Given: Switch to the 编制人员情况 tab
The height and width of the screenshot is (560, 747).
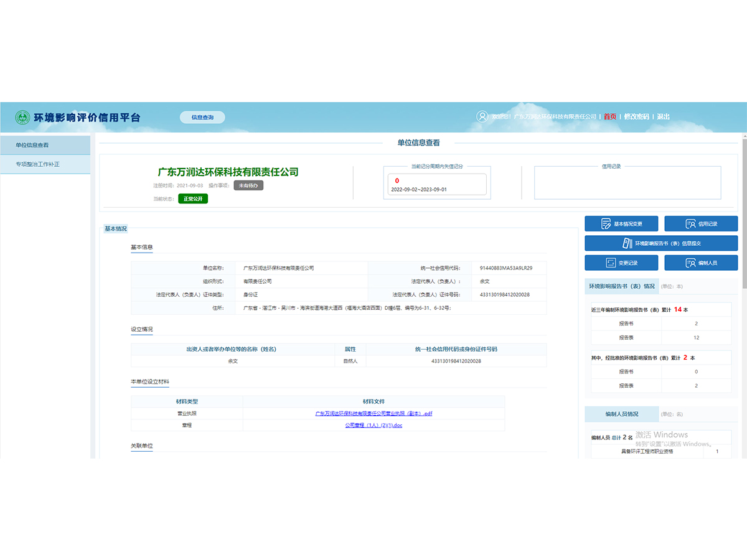Looking at the screenshot, I should (621, 414).
